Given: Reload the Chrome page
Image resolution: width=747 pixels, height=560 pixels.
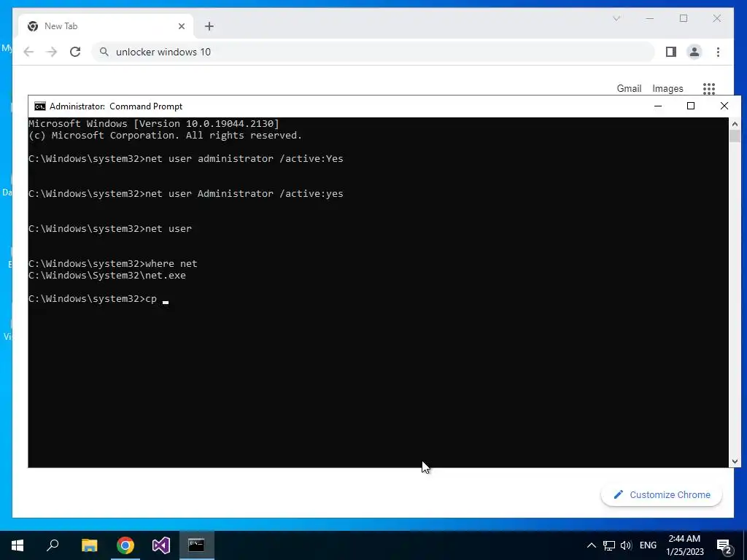Looking at the screenshot, I should pyautogui.click(x=75, y=52).
